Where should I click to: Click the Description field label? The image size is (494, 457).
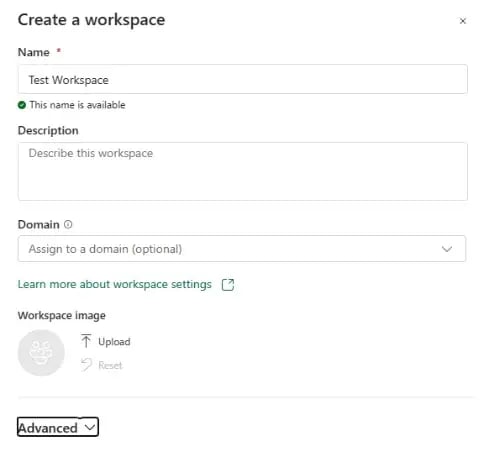pyautogui.click(x=48, y=131)
